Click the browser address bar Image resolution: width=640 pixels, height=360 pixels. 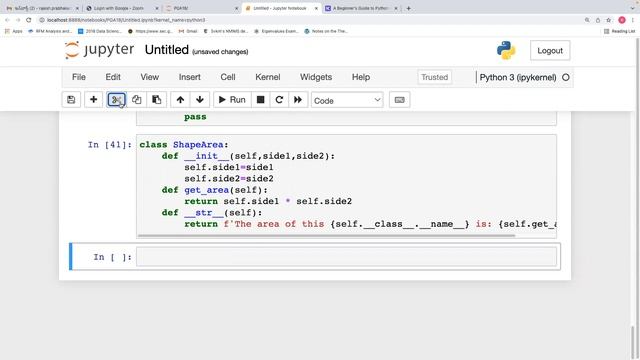pyautogui.click(x=310, y=20)
